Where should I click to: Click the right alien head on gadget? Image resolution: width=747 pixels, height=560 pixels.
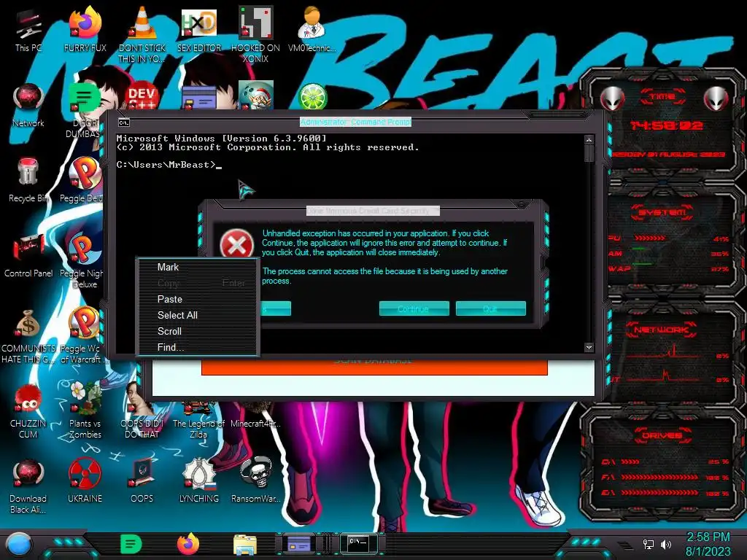point(716,99)
